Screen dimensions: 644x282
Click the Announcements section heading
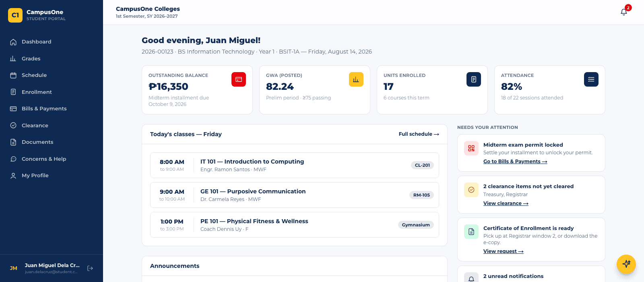point(175,266)
